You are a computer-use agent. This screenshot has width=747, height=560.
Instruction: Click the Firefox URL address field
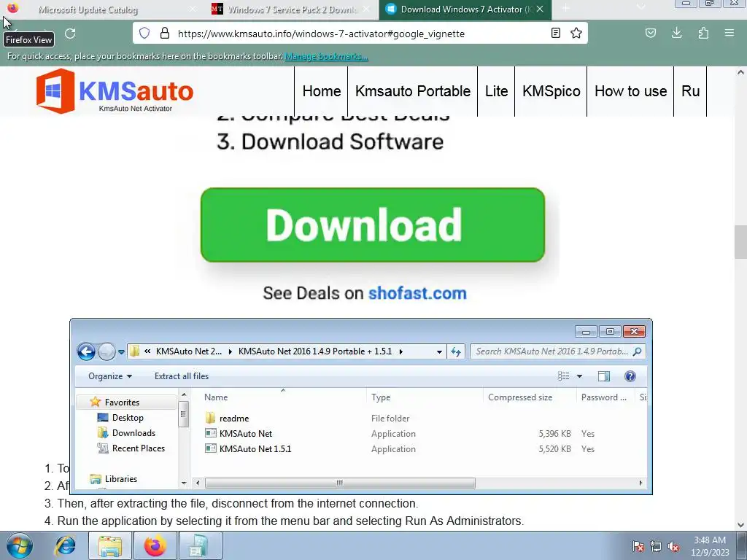click(360, 34)
